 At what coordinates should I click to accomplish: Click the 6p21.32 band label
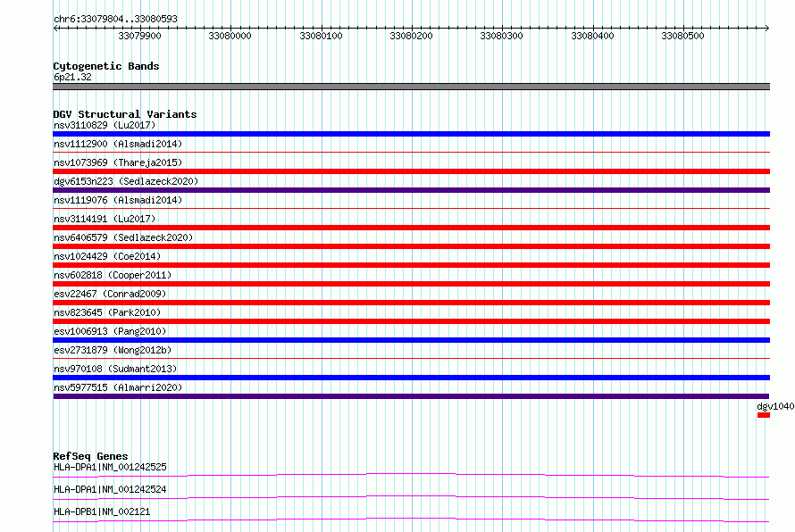coord(72,77)
